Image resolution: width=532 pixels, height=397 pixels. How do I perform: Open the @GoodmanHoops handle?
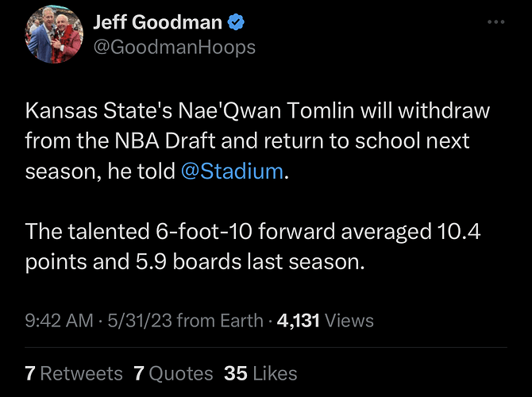[175, 47]
